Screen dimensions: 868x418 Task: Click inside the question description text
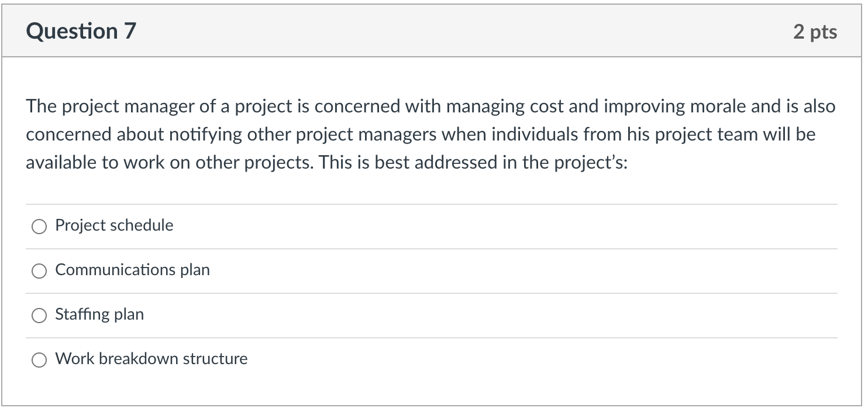click(409, 133)
